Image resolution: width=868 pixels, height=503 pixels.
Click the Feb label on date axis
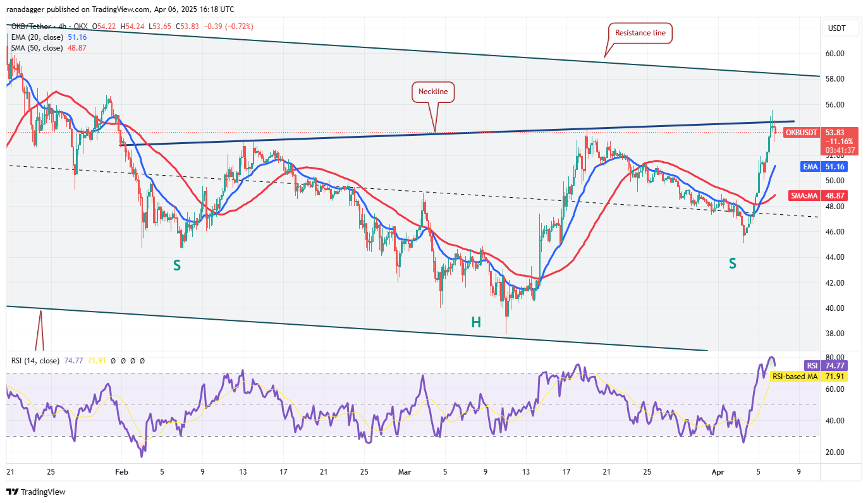122,471
